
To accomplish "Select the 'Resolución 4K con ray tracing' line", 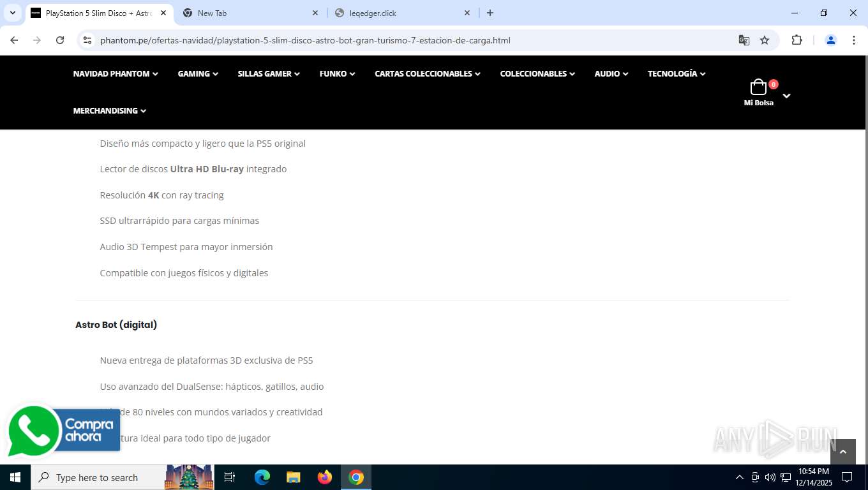I will [161, 195].
